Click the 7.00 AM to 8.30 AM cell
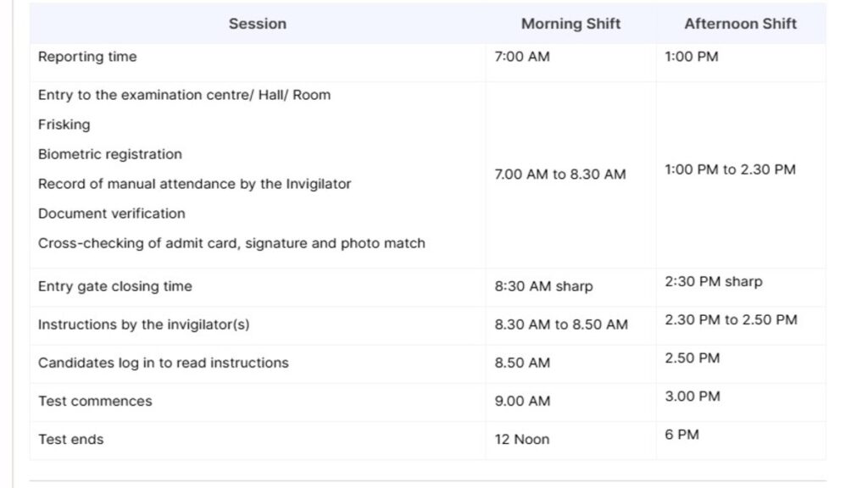 coord(560,175)
